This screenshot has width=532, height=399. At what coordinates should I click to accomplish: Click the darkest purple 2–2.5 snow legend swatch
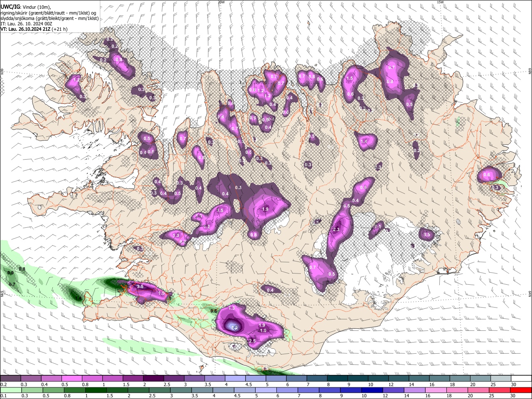point(153,379)
